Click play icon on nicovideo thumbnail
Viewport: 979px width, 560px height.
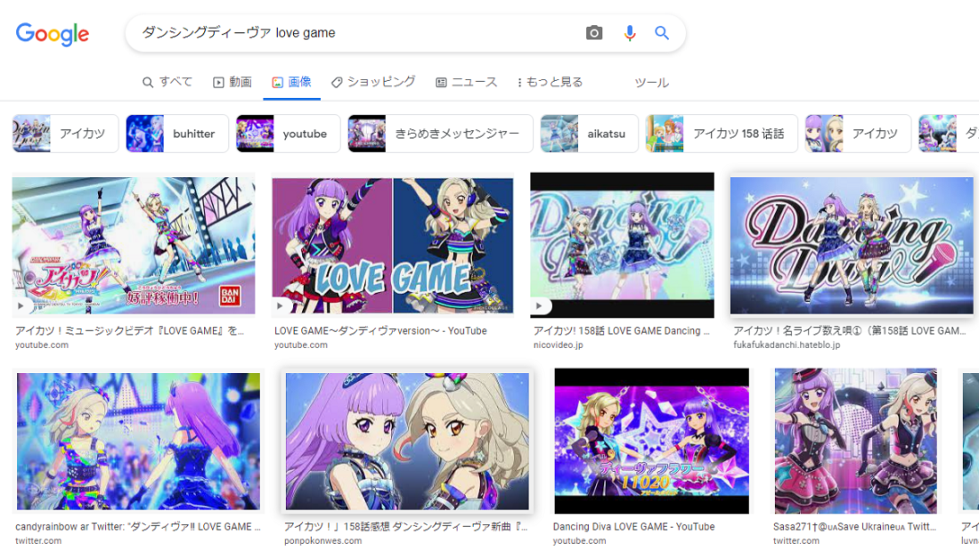(x=539, y=306)
